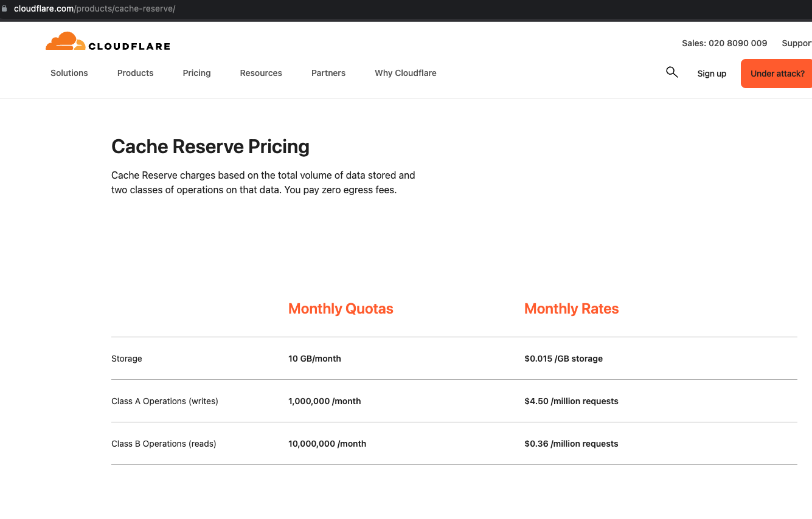Go to the Support link
The height and width of the screenshot is (519, 812).
pyautogui.click(x=796, y=43)
